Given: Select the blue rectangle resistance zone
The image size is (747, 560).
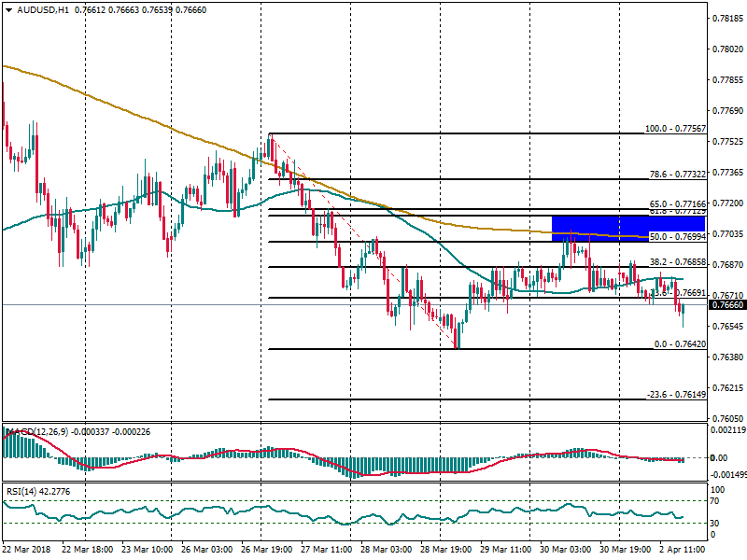Looking at the screenshot, I should pyautogui.click(x=599, y=227).
